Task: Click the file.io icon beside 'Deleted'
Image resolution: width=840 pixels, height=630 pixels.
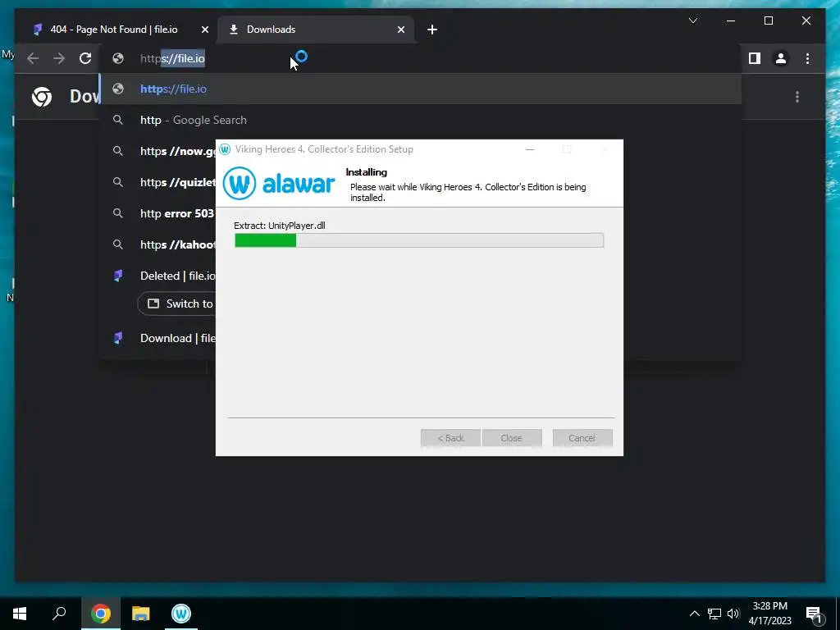Action: (x=118, y=276)
